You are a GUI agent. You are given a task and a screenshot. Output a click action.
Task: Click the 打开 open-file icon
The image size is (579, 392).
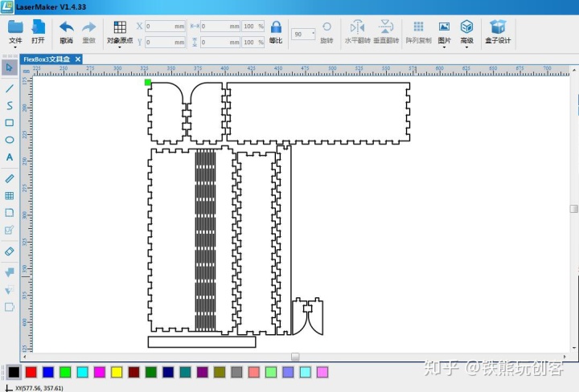click(38, 27)
